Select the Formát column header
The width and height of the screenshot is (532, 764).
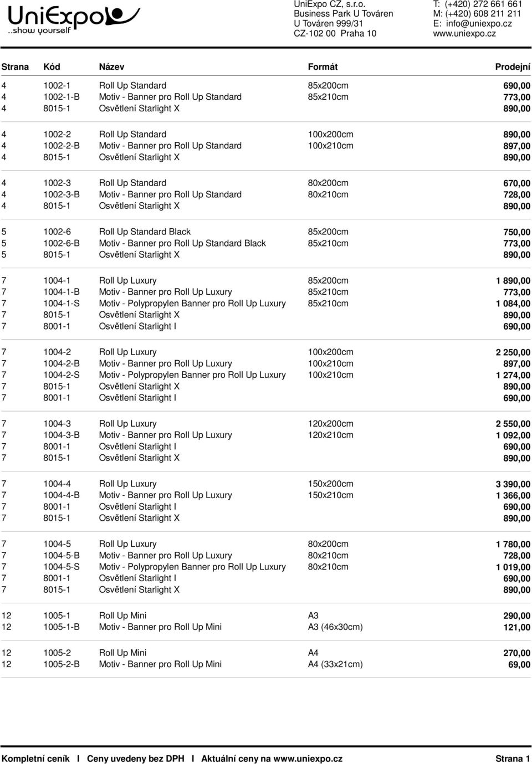(x=323, y=66)
